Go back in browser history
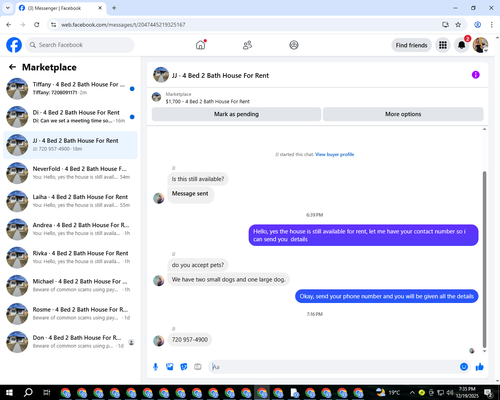The width and height of the screenshot is (500, 400). tap(9, 25)
